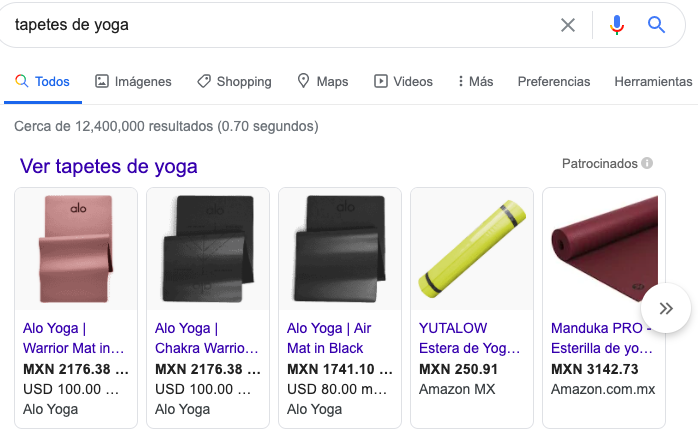Switch to the Videos tab
The width and height of the screenshot is (698, 443).
pyautogui.click(x=403, y=81)
